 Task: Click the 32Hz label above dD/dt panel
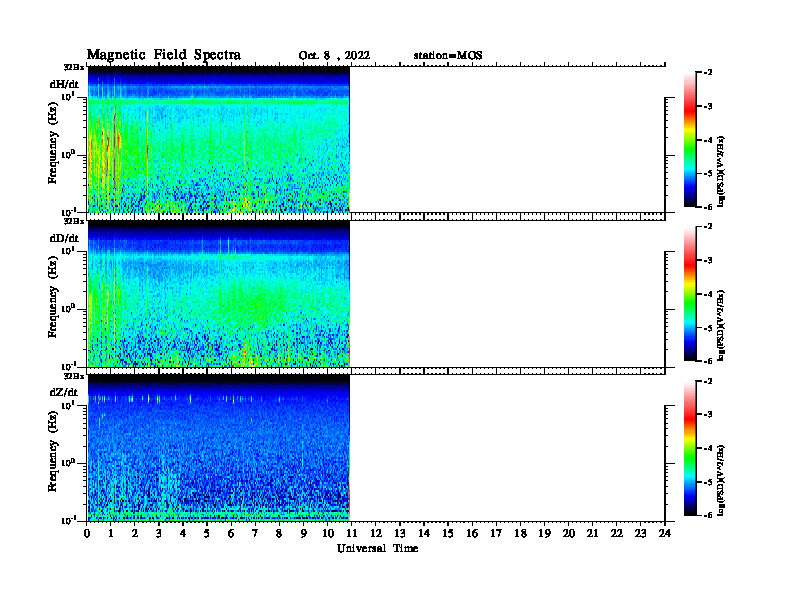coord(74,221)
